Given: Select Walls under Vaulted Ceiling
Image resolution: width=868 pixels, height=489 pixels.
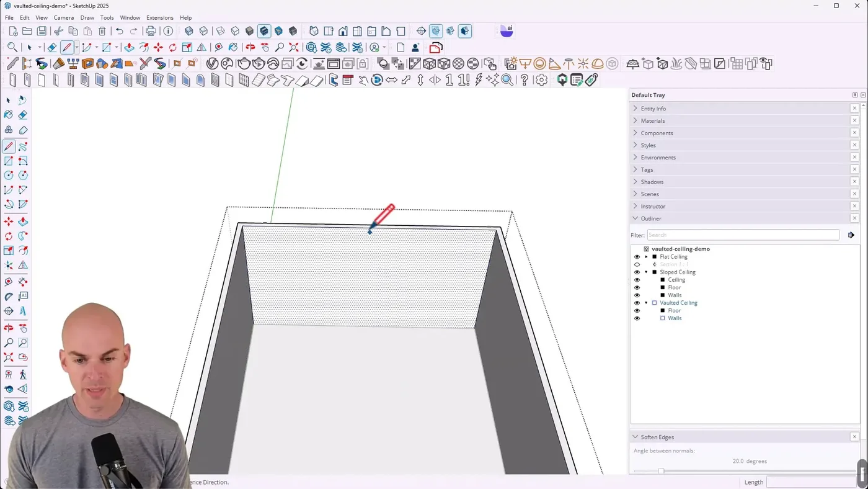Looking at the screenshot, I should (x=674, y=318).
